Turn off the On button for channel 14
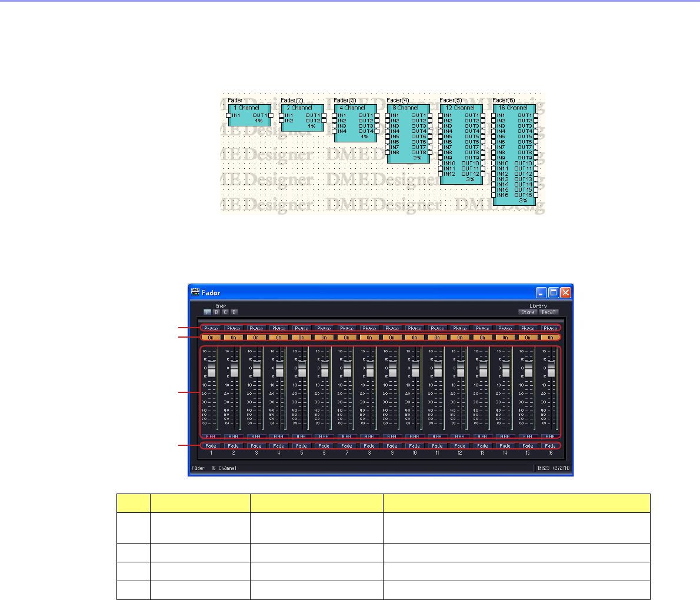 coord(505,338)
